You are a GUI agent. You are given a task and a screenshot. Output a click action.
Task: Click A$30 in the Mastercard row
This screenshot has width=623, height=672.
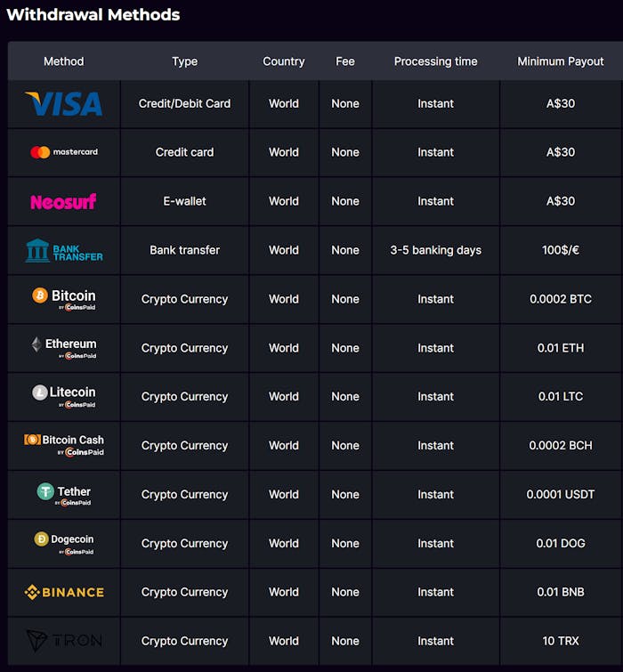561,152
